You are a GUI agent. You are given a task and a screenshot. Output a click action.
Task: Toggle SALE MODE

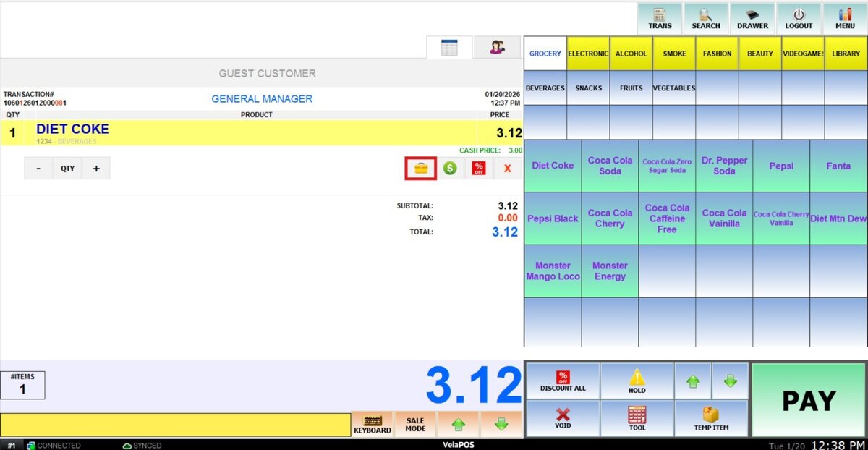415,424
